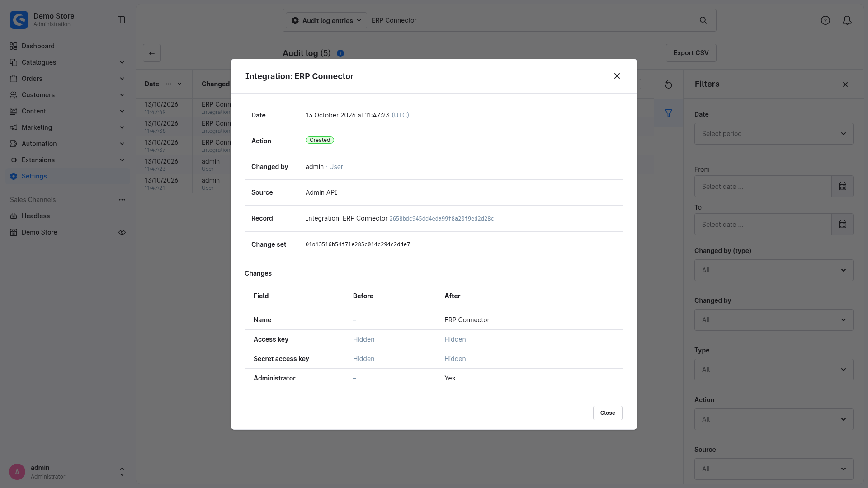The width and height of the screenshot is (868, 488).
Task: Open the Headless sales channel
Action: pyautogui.click(x=68, y=216)
